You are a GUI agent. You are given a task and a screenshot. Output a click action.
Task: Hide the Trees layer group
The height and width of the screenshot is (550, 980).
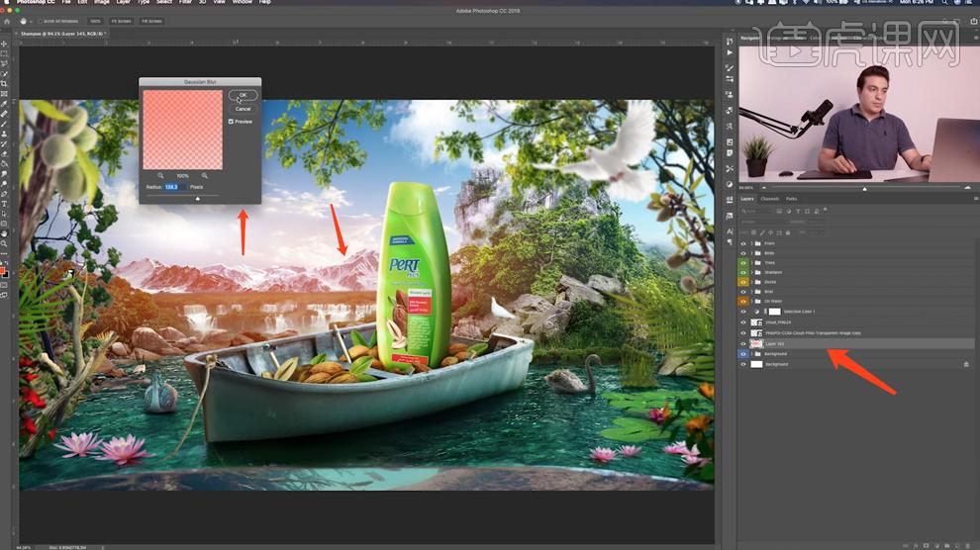[743, 262]
